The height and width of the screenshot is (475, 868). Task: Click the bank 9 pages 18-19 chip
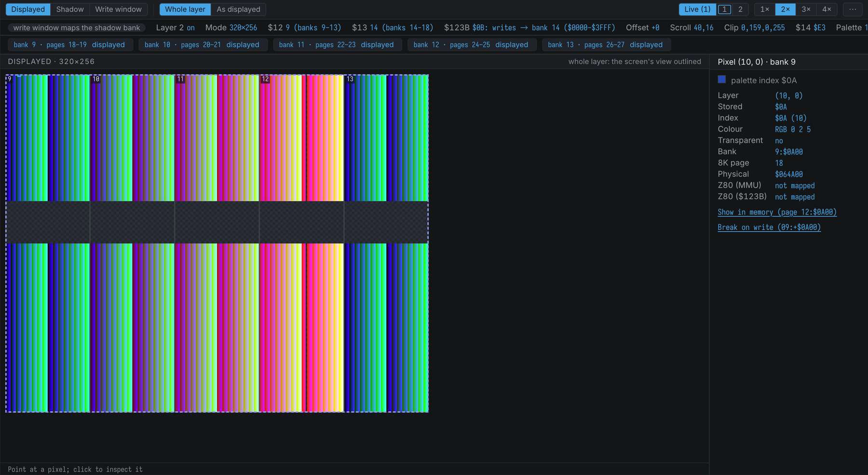[x=69, y=45]
